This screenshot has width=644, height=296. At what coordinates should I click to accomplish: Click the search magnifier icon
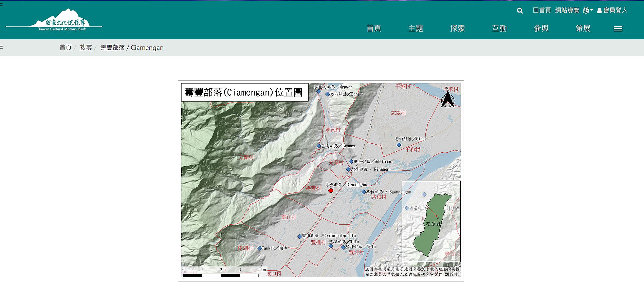point(520,11)
